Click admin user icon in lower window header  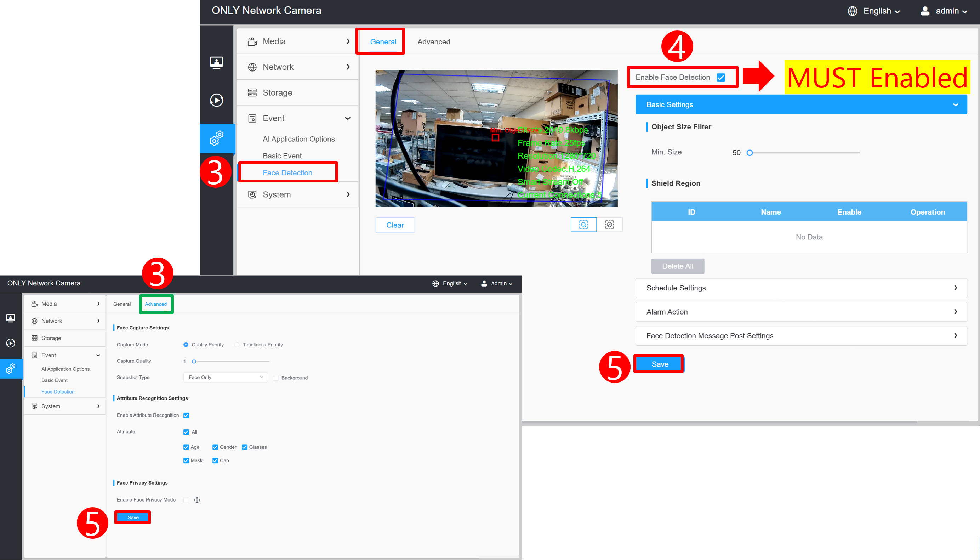(484, 283)
